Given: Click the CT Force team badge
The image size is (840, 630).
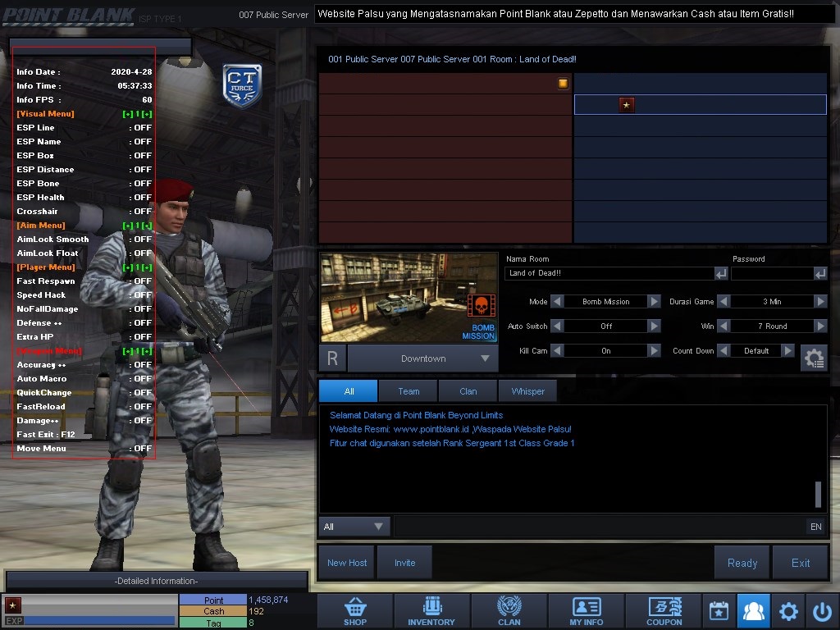Looking at the screenshot, I should click(x=242, y=85).
